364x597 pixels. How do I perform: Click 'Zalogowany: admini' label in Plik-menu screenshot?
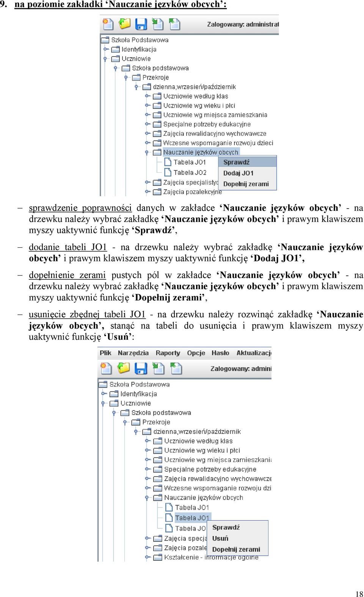tap(241, 369)
